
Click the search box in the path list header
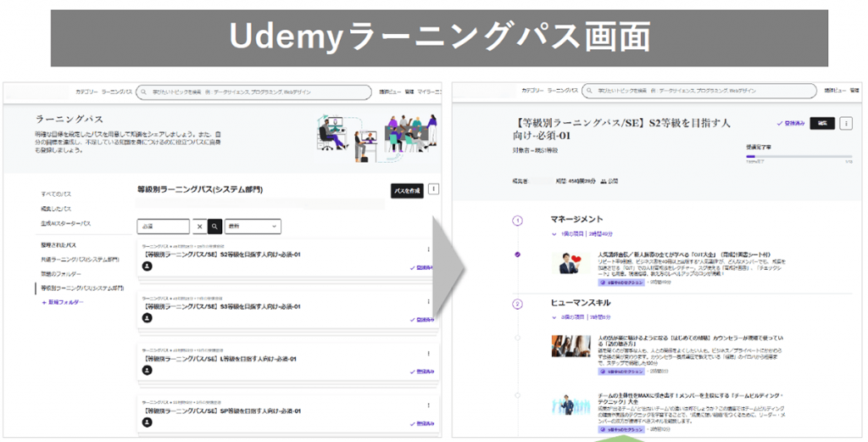pos(254,92)
